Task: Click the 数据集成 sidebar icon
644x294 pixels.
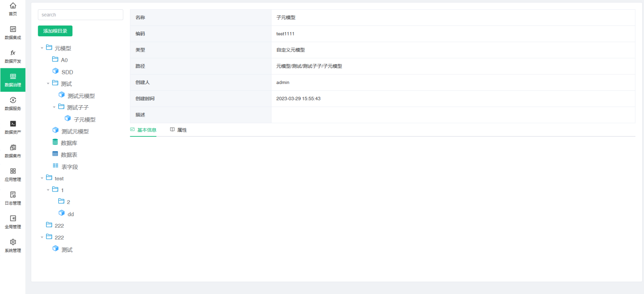Action: (x=13, y=29)
